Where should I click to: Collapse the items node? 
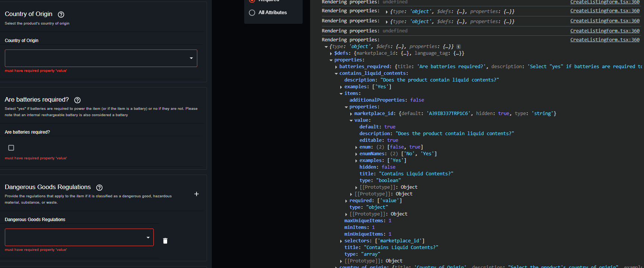pos(341,94)
